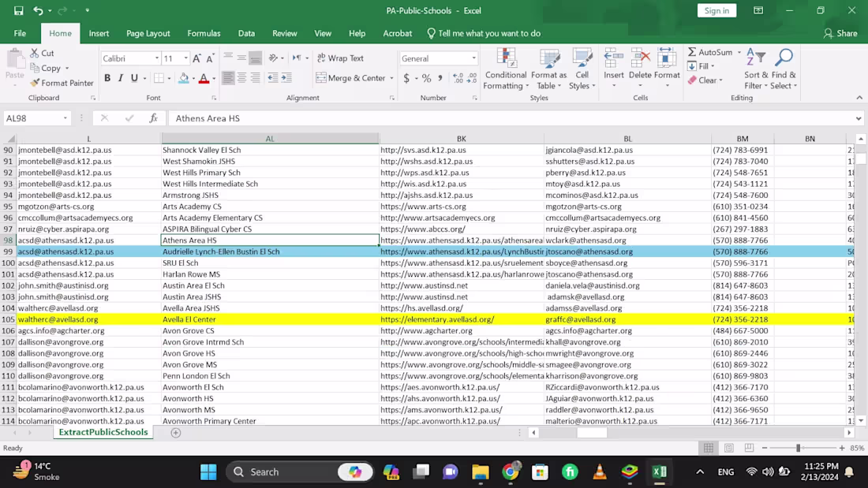868x488 pixels.
Task: Enable Wrap Text for selected cell
Action: click(341, 58)
